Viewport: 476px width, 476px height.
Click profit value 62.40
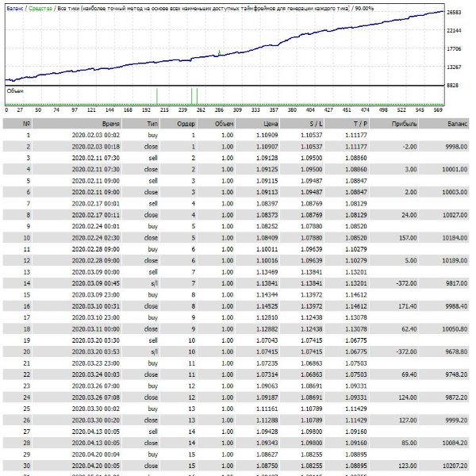click(409, 329)
